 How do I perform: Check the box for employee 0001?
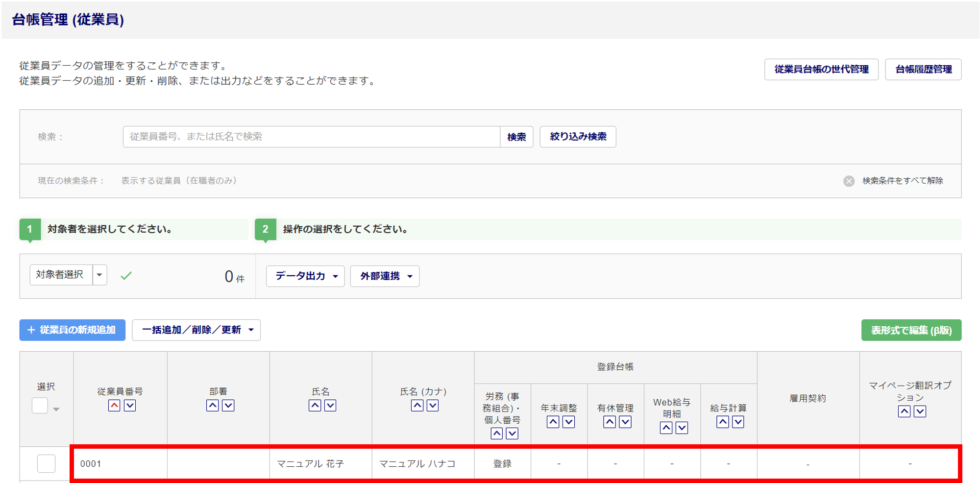pyautogui.click(x=46, y=463)
